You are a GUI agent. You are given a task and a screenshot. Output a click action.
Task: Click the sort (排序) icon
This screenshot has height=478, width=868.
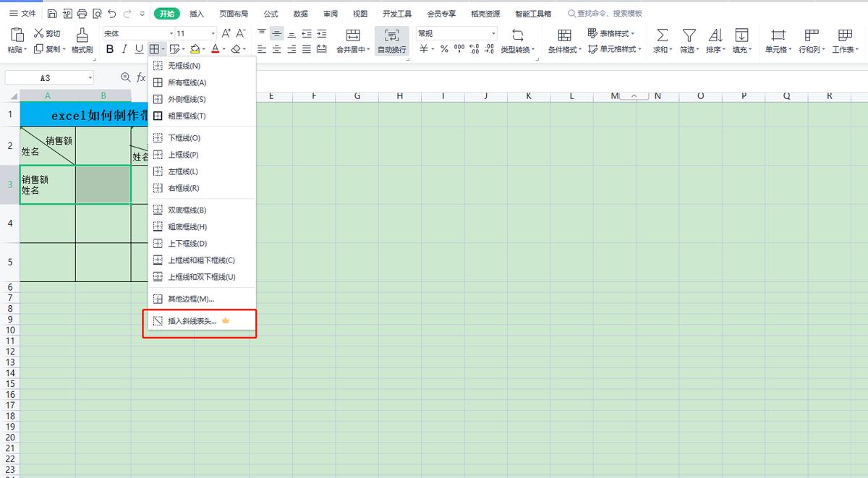715,35
